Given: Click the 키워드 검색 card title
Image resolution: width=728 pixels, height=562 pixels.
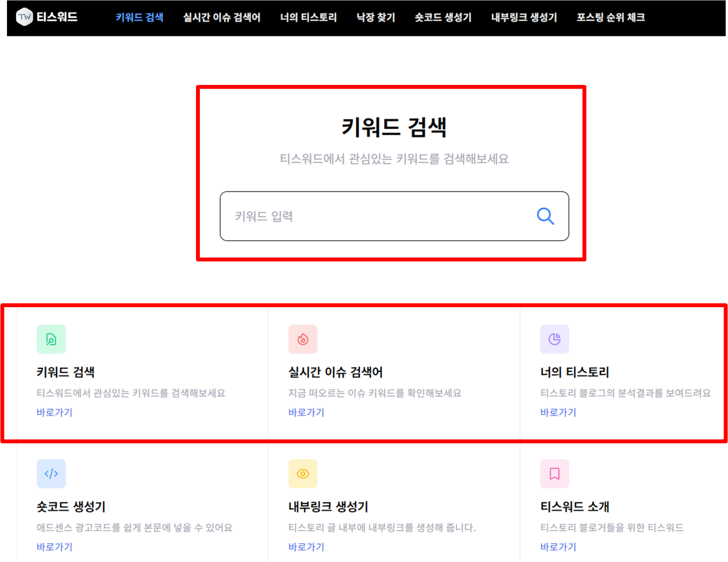Looking at the screenshot, I should click(x=66, y=372).
